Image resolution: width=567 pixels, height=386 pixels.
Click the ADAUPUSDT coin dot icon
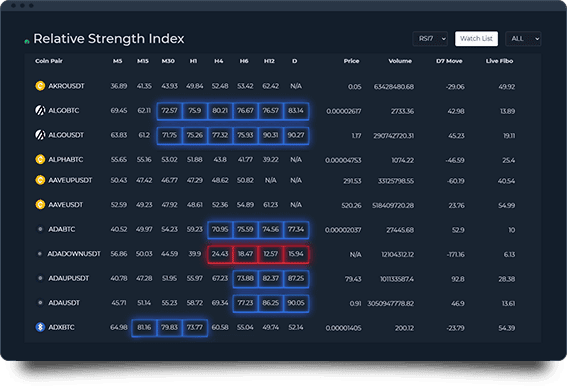[x=40, y=278]
